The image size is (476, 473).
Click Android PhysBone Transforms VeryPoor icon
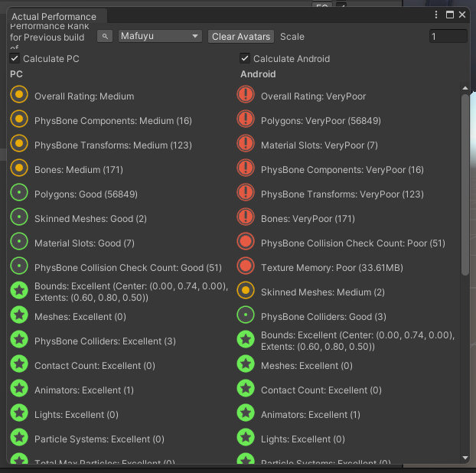(246, 192)
